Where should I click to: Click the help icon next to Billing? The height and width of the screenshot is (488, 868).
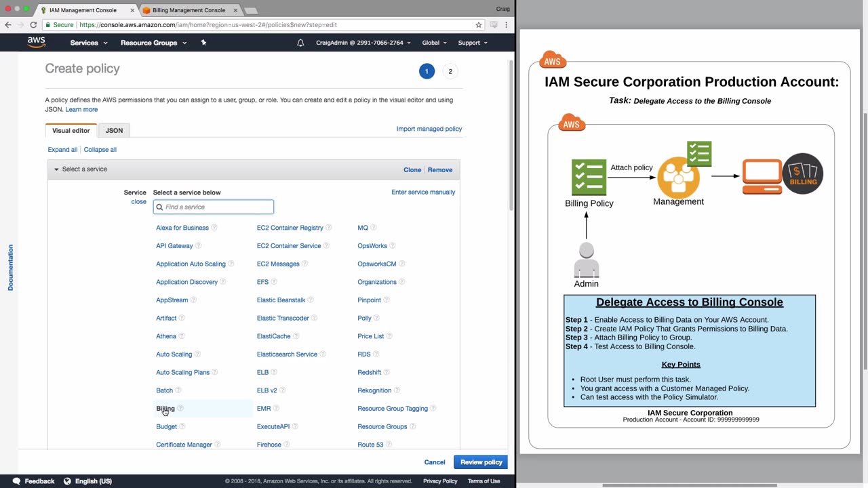[180, 408]
